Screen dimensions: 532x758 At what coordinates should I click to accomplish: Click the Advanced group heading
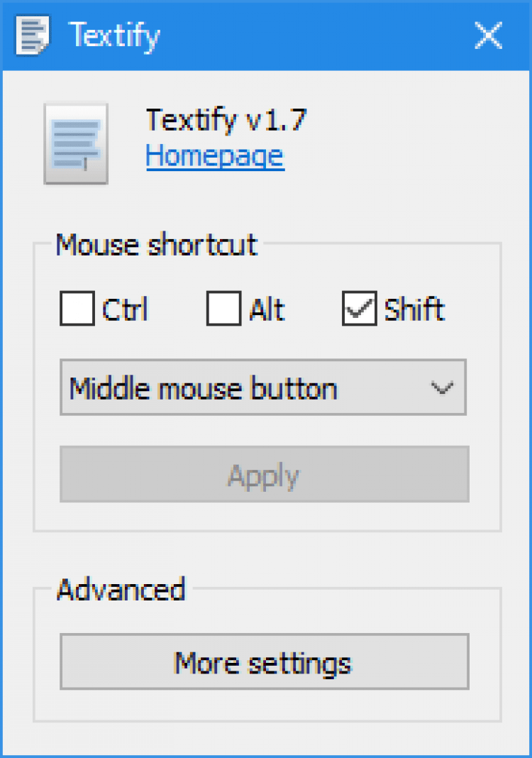coord(121,590)
